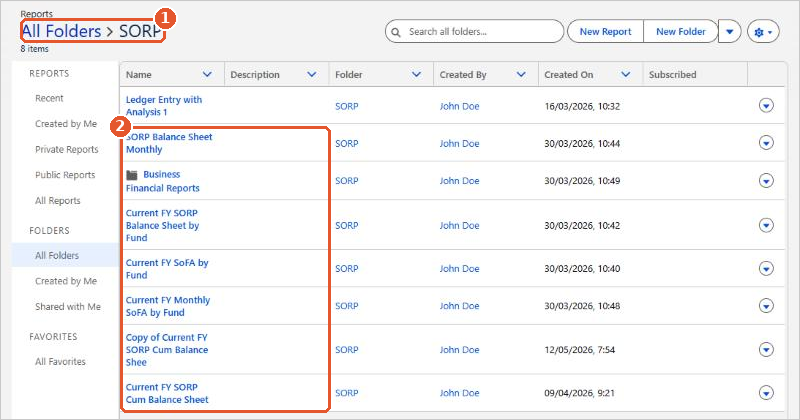Expand the Created On column menu
The height and width of the screenshot is (420, 800).
click(x=626, y=75)
